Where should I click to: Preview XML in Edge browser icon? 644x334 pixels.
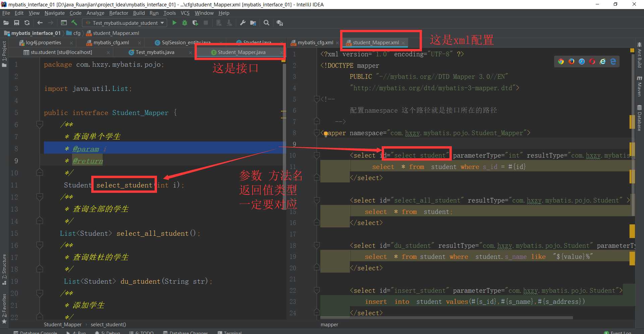pos(613,61)
